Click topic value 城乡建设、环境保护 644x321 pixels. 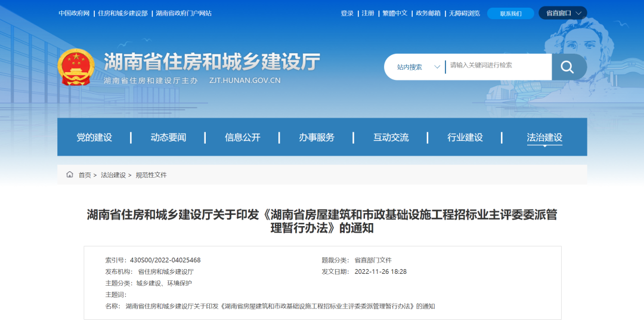pyautogui.click(x=164, y=283)
